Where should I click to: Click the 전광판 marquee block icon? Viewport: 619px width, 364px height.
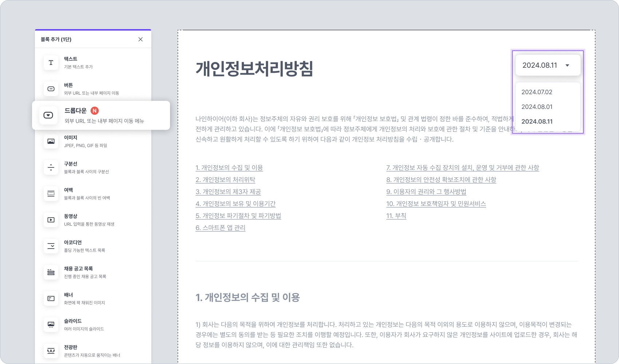pos(51,351)
